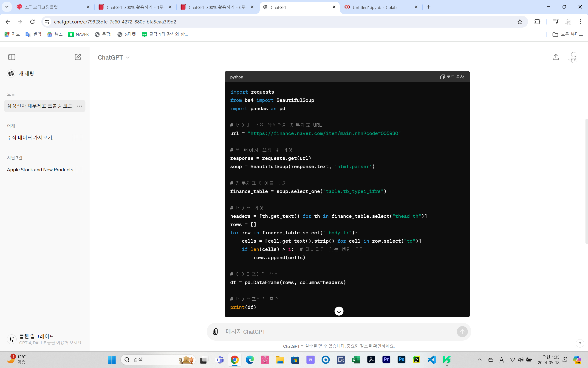The width and height of the screenshot is (588, 368).
Task: Open browser extensions puzzle icon
Action: point(537,22)
